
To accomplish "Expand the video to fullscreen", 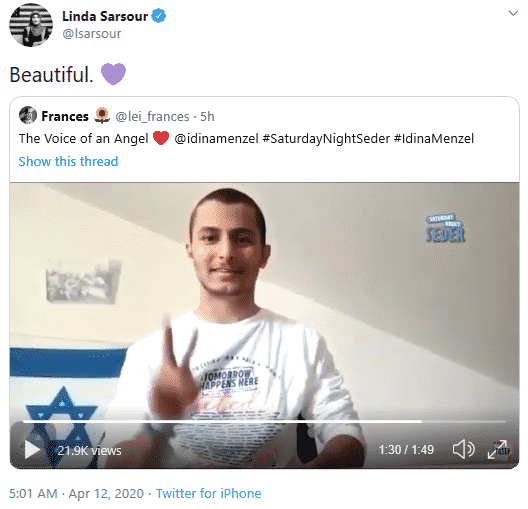I will tap(497, 449).
